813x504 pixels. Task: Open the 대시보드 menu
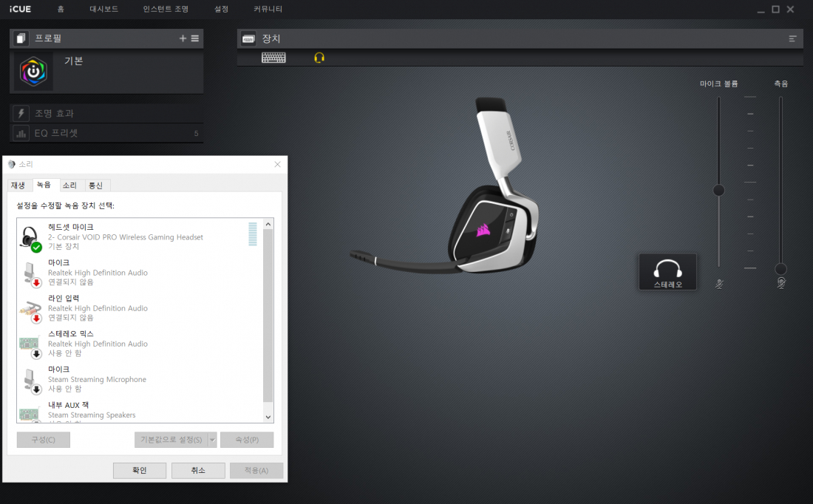click(x=103, y=10)
